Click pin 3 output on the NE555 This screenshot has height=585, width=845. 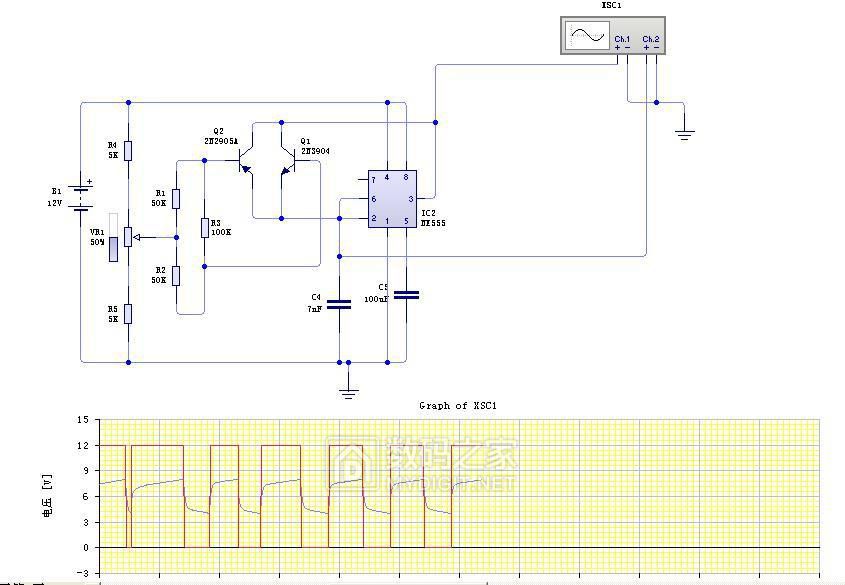pyautogui.click(x=409, y=199)
